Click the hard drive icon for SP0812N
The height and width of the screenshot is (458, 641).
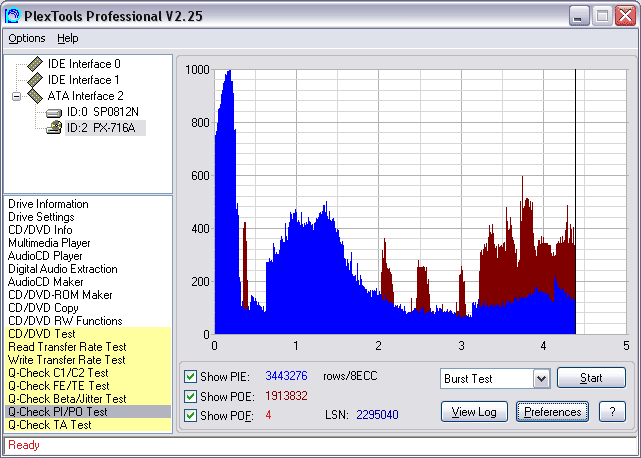tap(54, 112)
